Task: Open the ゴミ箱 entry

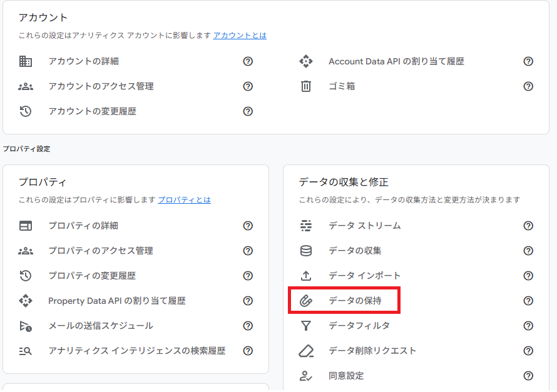Action: [x=342, y=86]
